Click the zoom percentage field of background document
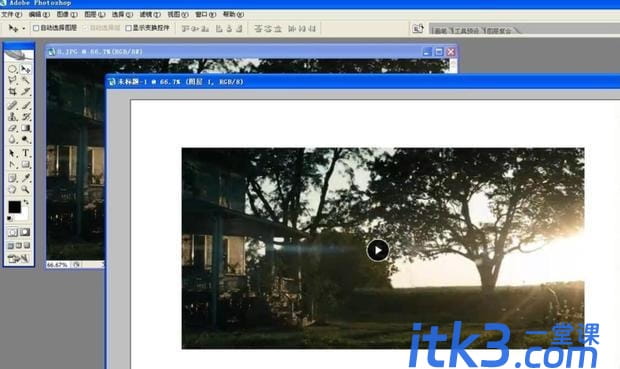Image resolution: width=620 pixels, height=369 pixels. point(58,265)
